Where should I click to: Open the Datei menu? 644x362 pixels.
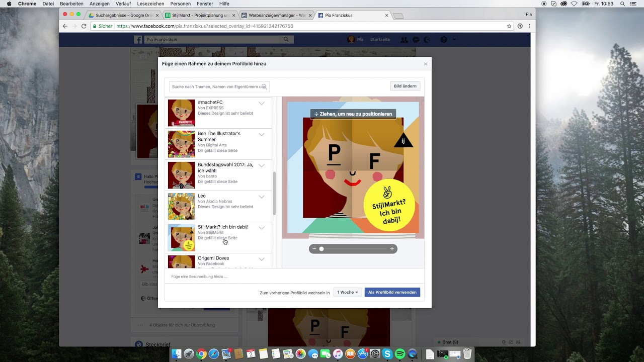[x=48, y=4]
